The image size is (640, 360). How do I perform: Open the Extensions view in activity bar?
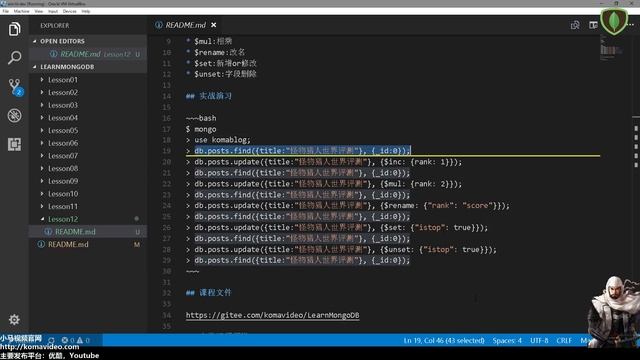pyautogui.click(x=14, y=144)
